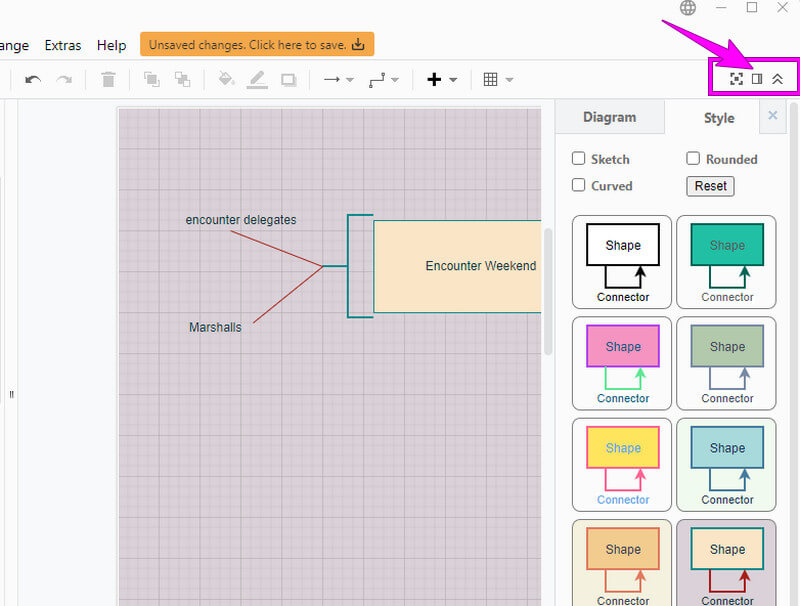The width and height of the screenshot is (800, 606).
Task: Open the Extras menu
Action: (63, 45)
